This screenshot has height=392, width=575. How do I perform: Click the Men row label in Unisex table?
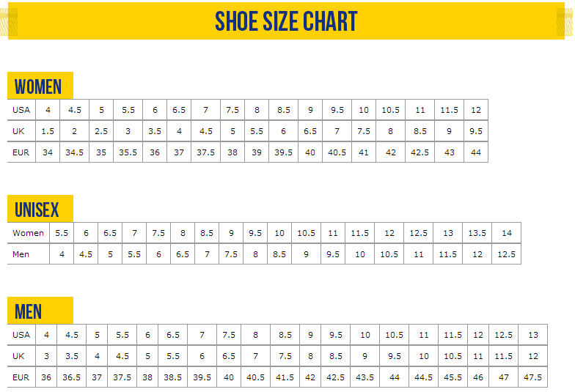pyautogui.click(x=21, y=254)
